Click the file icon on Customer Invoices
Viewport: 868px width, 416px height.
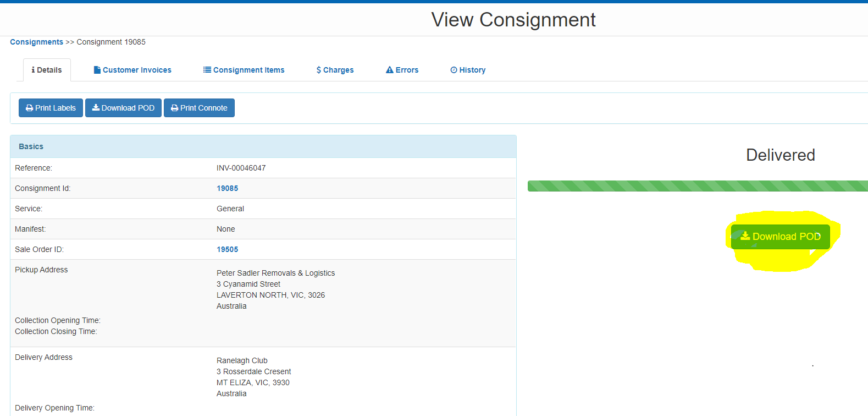[97, 70]
